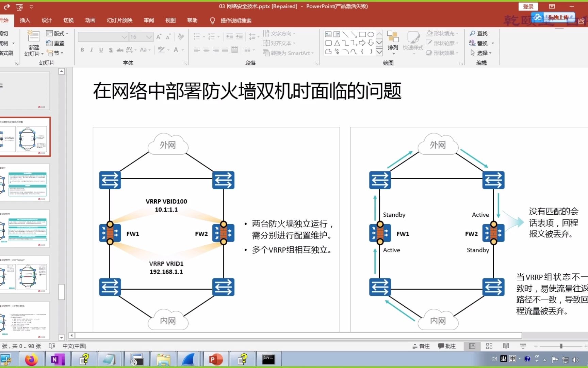588x368 pixels.
Task: Select the oval shape
Action: [x=371, y=34]
